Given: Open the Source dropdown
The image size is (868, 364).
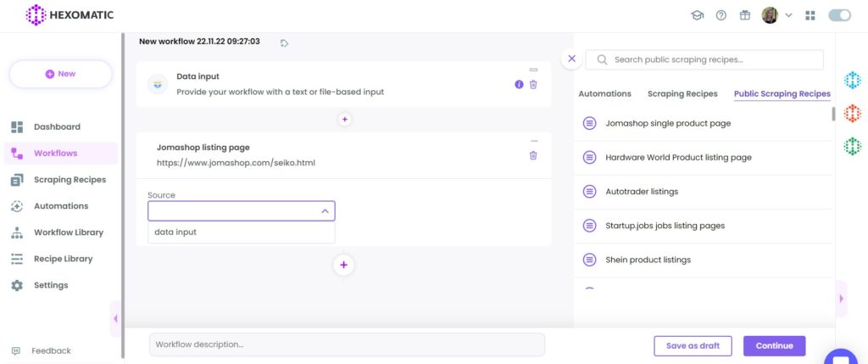Looking at the screenshot, I should click(x=242, y=211).
